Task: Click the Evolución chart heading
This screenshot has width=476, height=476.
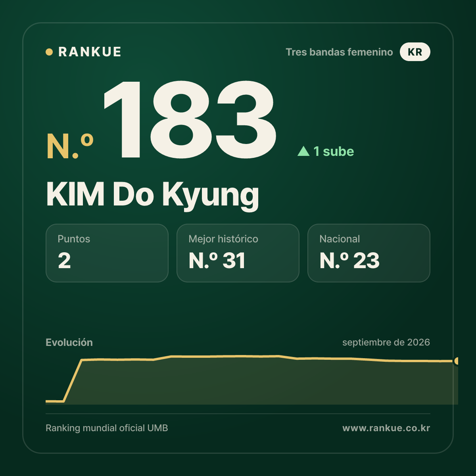Action: [x=69, y=342]
